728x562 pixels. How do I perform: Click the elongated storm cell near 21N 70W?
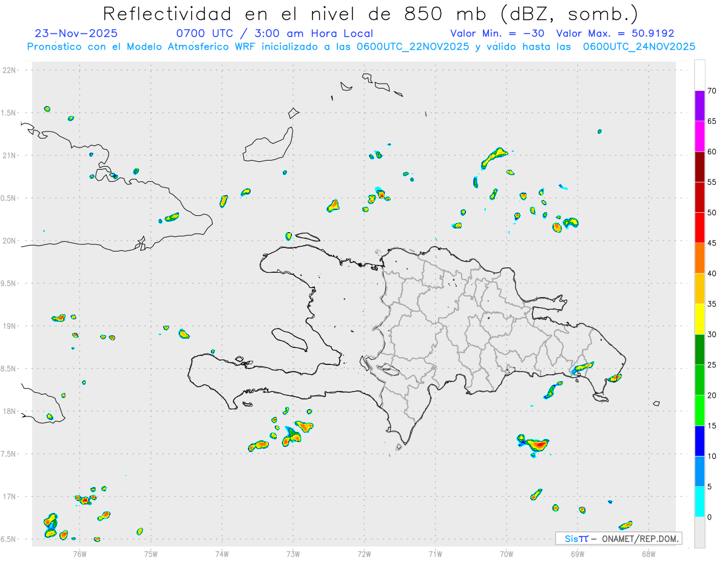point(494,158)
